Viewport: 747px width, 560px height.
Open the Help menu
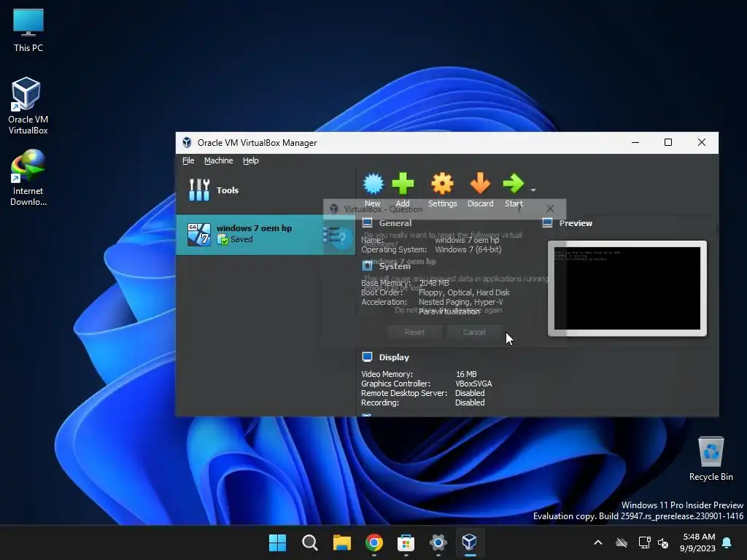click(251, 160)
